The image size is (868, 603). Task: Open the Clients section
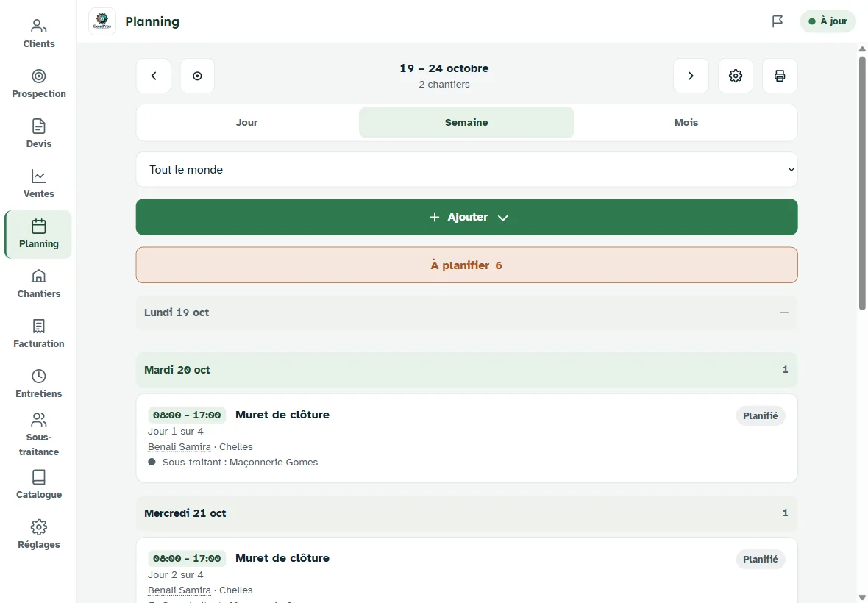coord(39,34)
